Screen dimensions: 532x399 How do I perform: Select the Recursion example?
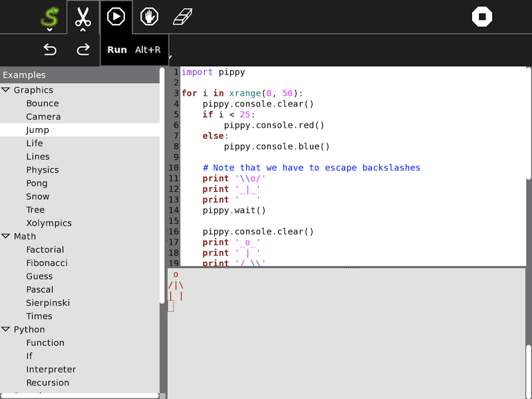click(47, 383)
